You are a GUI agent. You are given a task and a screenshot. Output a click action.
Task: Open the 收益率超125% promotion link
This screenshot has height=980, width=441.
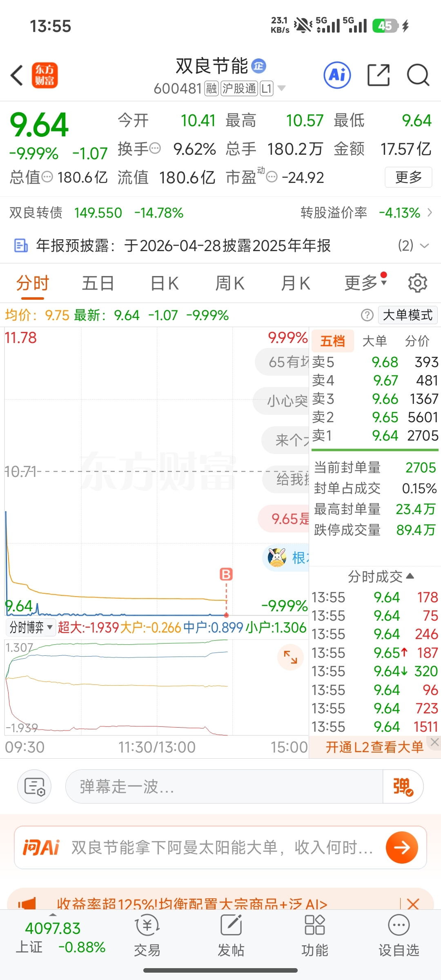click(192, 904)
